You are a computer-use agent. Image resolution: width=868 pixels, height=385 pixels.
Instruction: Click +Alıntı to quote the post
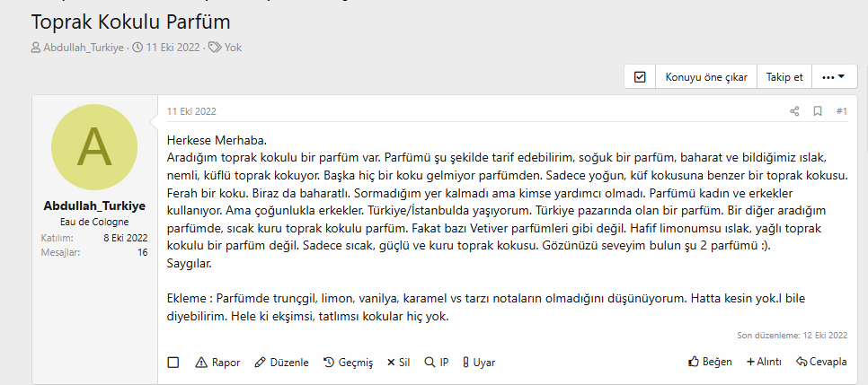pyautogui.click(x=764, y=363)
